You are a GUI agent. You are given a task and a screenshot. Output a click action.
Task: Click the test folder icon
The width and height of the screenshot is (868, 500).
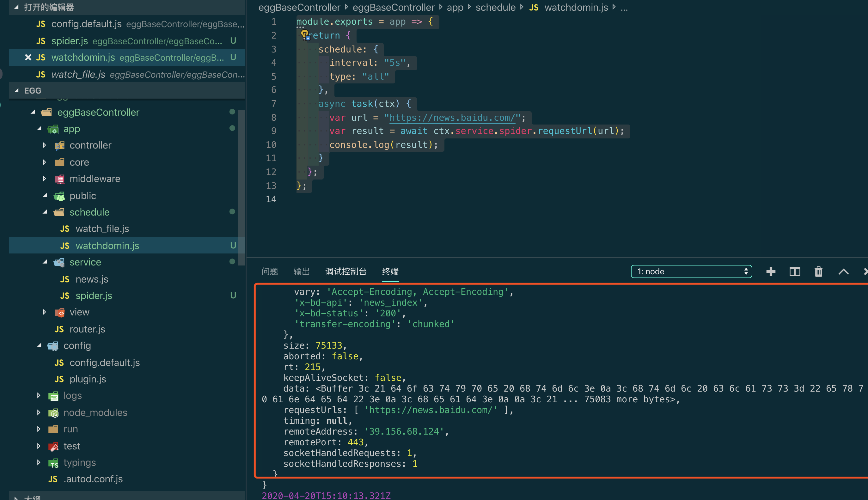point(53,446)
